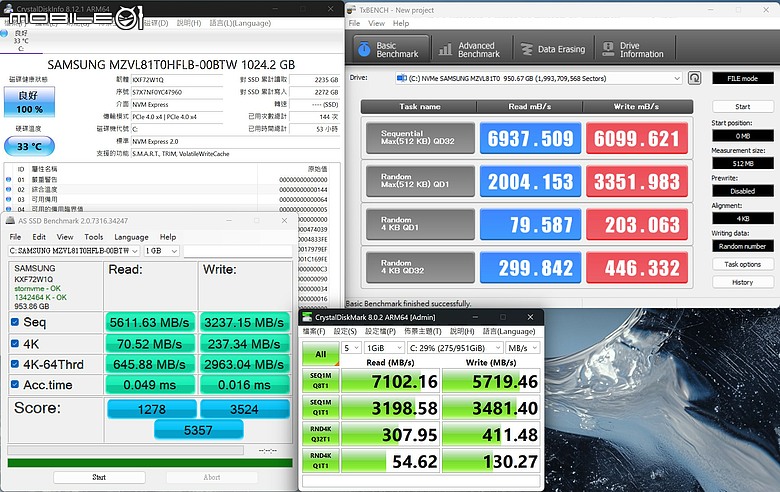Toggle the 4K checkbox in AS SSD
The image size is (780, 492).
[15, 343]
